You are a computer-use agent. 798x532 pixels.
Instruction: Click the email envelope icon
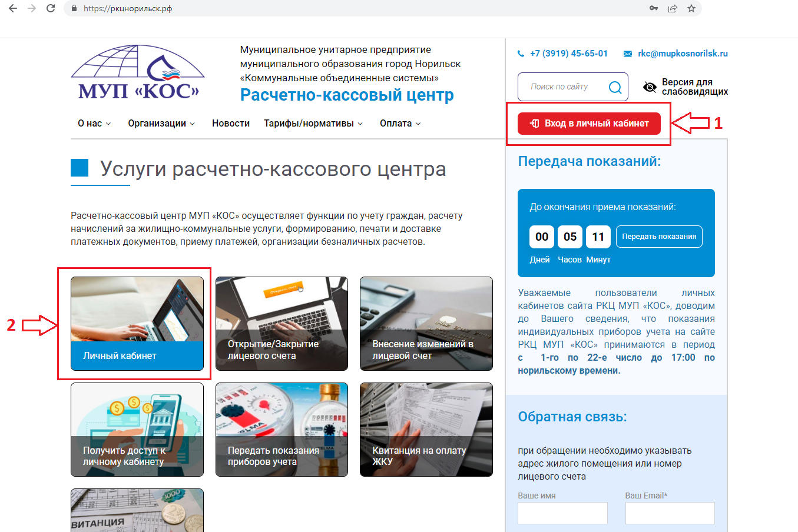point(628,54)
